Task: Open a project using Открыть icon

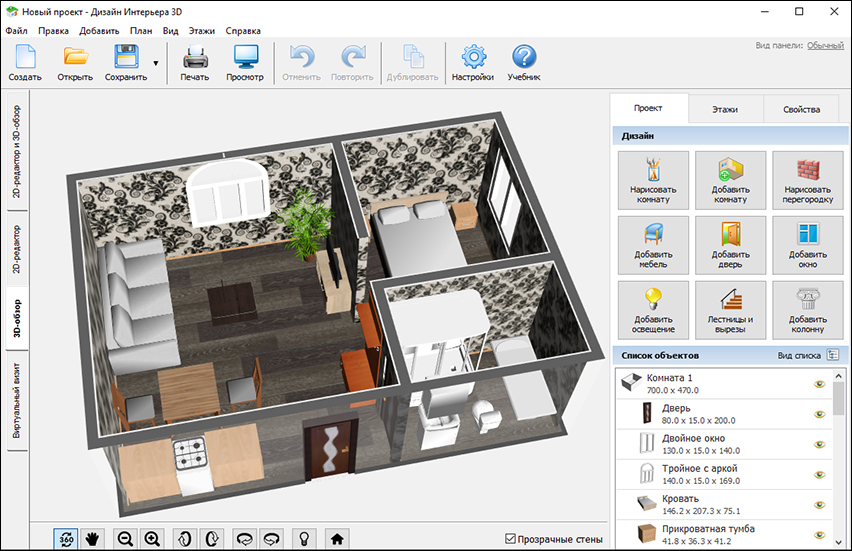Action: (x=76, y=57)
